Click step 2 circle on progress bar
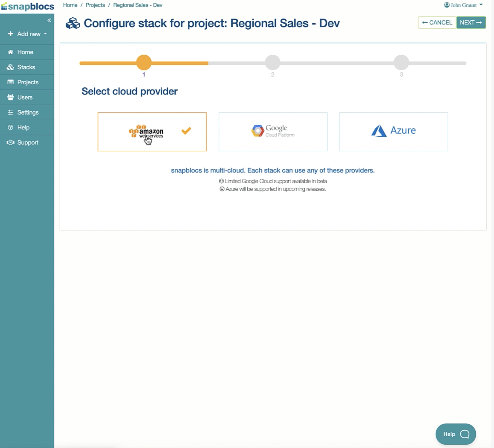Screen dimensions: 494x448 [x=273, y=63]
